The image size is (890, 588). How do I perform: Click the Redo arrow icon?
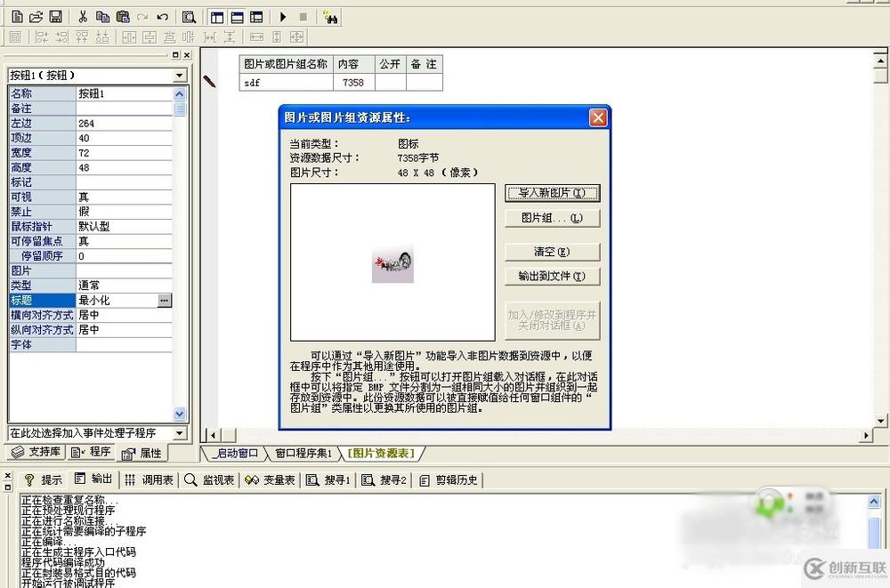click(142, 17)
